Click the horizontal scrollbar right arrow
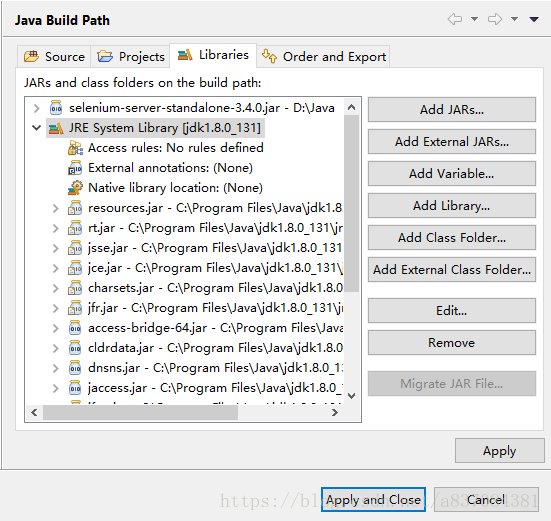Viewport: 551px width, 521px height. coord(335,412)
